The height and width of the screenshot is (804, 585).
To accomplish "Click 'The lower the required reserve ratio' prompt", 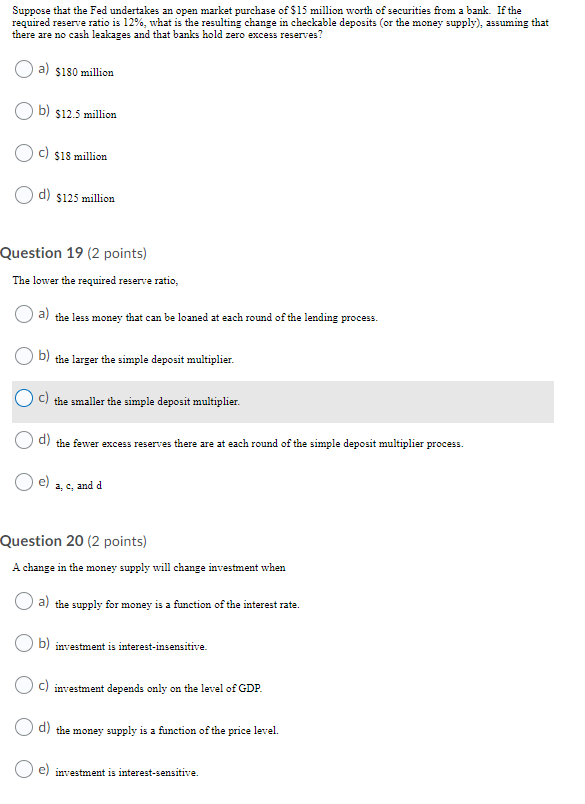I will click(95, 280).
